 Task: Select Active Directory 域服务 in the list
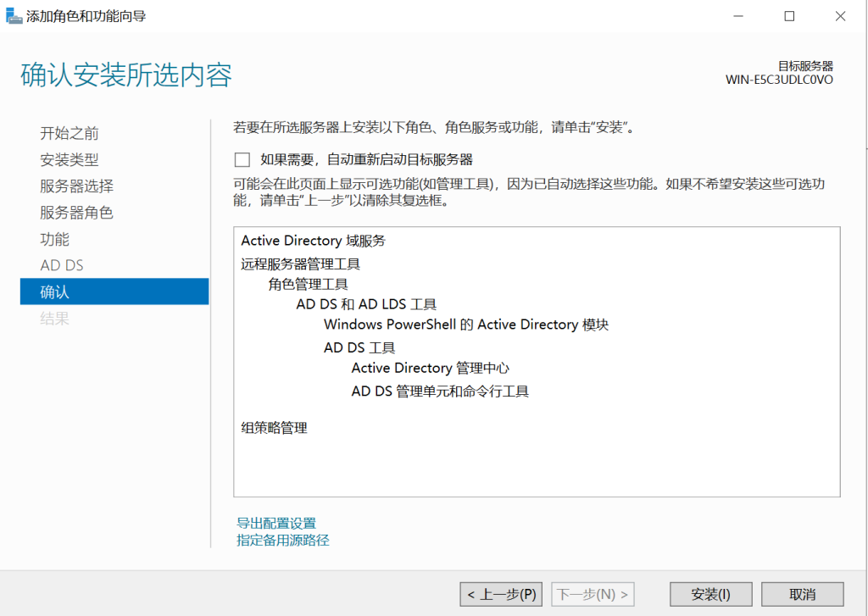313,241
